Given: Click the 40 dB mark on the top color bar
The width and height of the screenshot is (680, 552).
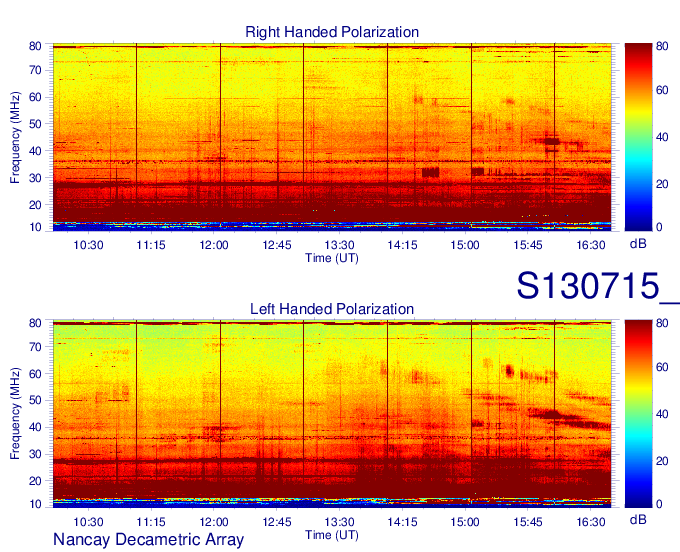Looking at the screenshot, I should [662, 137].
